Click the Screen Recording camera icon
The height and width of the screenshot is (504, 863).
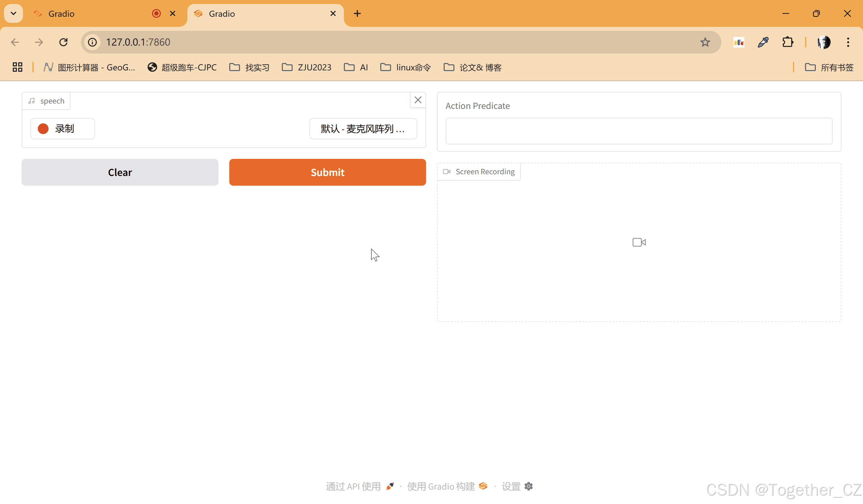coord(446,171)
